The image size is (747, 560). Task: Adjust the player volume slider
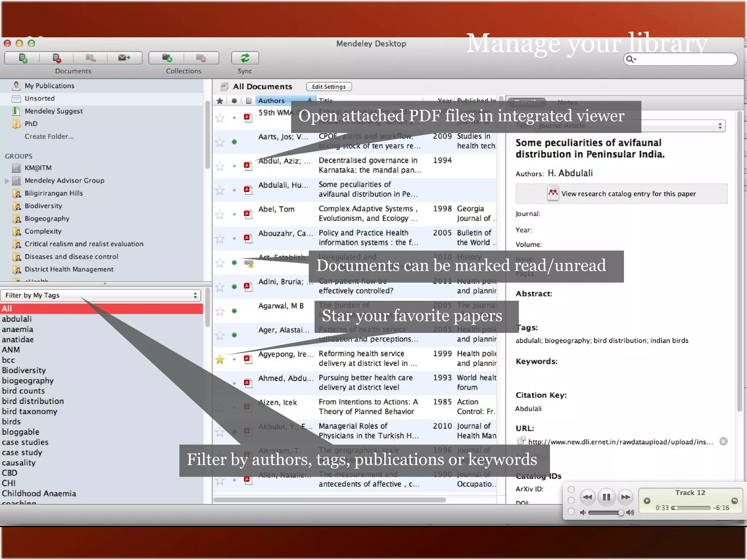pos(606,513)
